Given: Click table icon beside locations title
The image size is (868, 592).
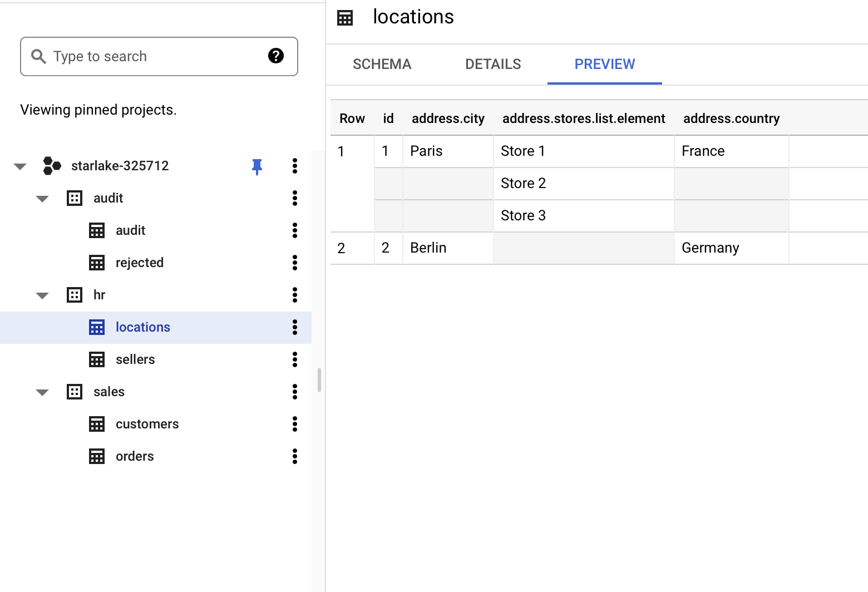Looking at the screenshot, I should (345, 18).
